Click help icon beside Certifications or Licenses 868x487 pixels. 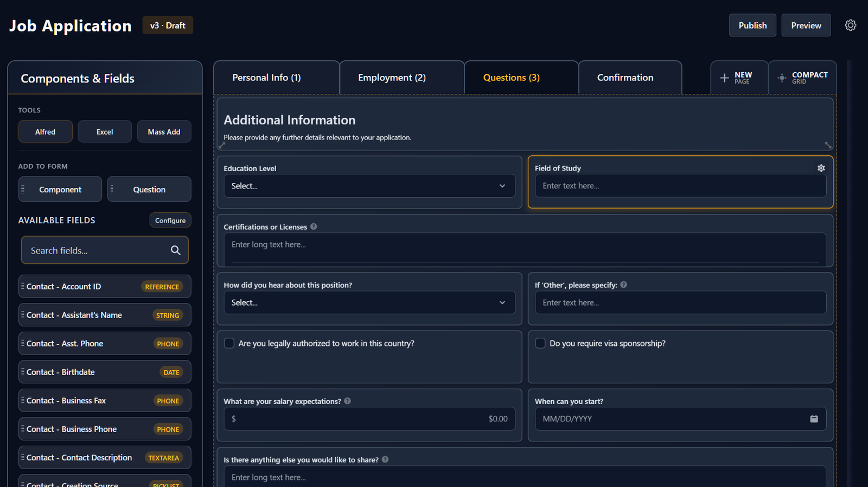click(314, 227)
